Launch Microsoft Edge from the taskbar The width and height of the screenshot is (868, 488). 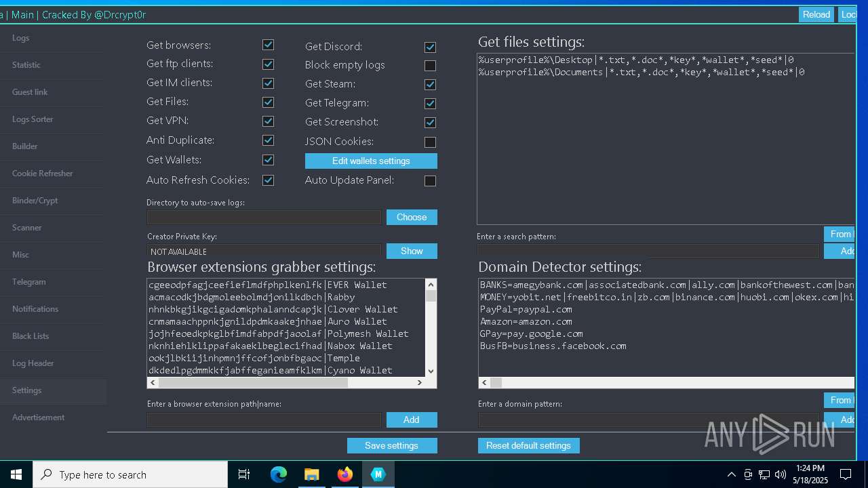click(279, 474)
